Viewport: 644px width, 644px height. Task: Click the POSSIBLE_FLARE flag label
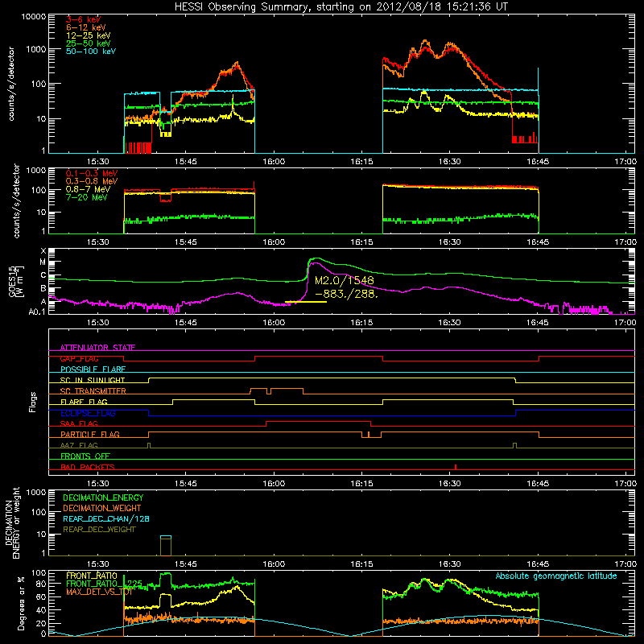click(93, 369)
